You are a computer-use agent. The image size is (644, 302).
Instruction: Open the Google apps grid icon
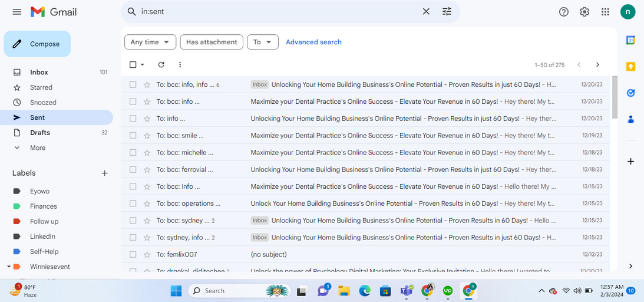coord(605,12)
